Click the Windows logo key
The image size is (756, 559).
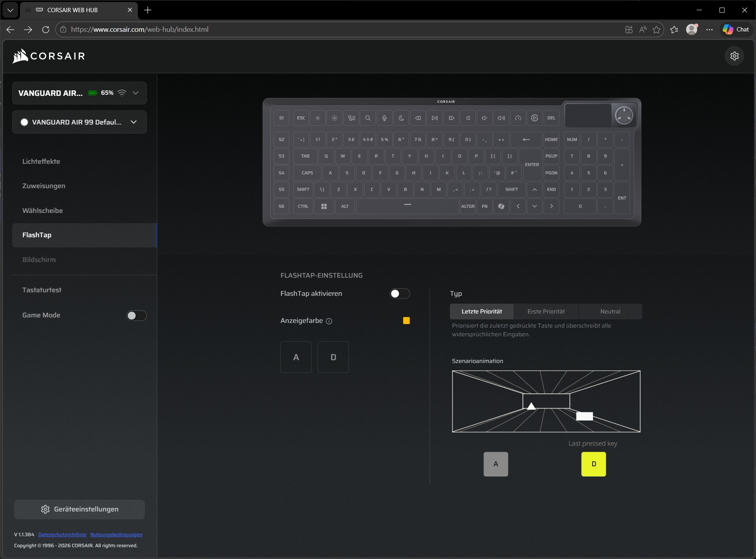324,206
